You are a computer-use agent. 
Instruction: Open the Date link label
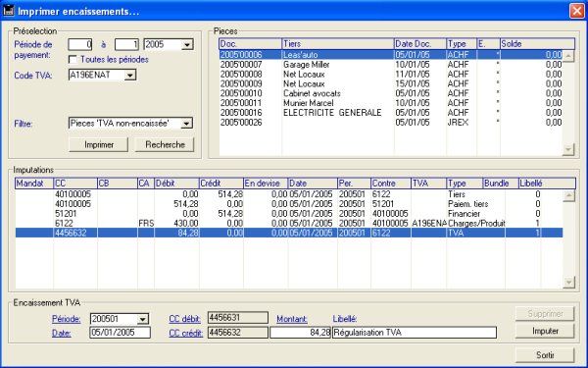(x=62, y=333)
